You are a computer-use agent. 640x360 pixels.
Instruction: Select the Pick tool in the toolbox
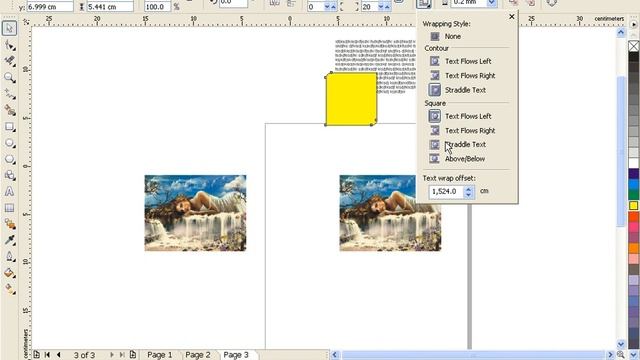(9, 28)
